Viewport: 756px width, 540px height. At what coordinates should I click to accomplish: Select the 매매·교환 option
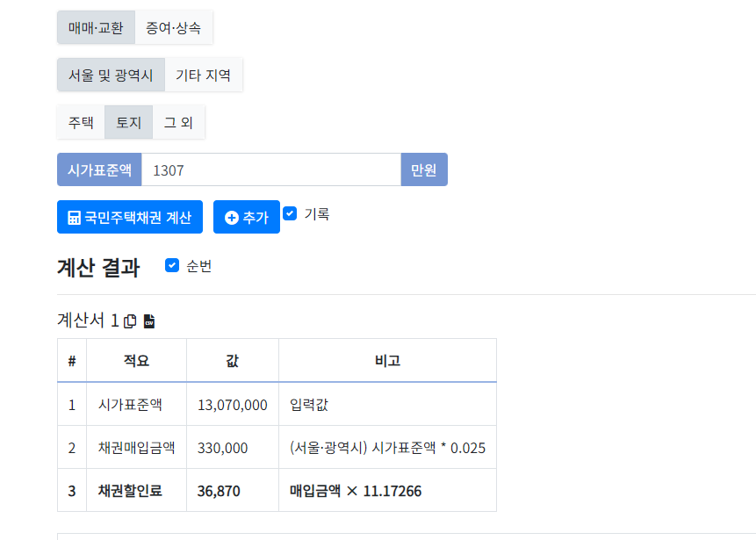coord(96,27)
